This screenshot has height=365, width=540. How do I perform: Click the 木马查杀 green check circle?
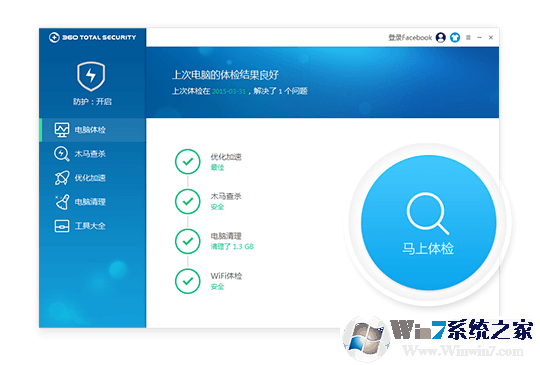point(188,201)
